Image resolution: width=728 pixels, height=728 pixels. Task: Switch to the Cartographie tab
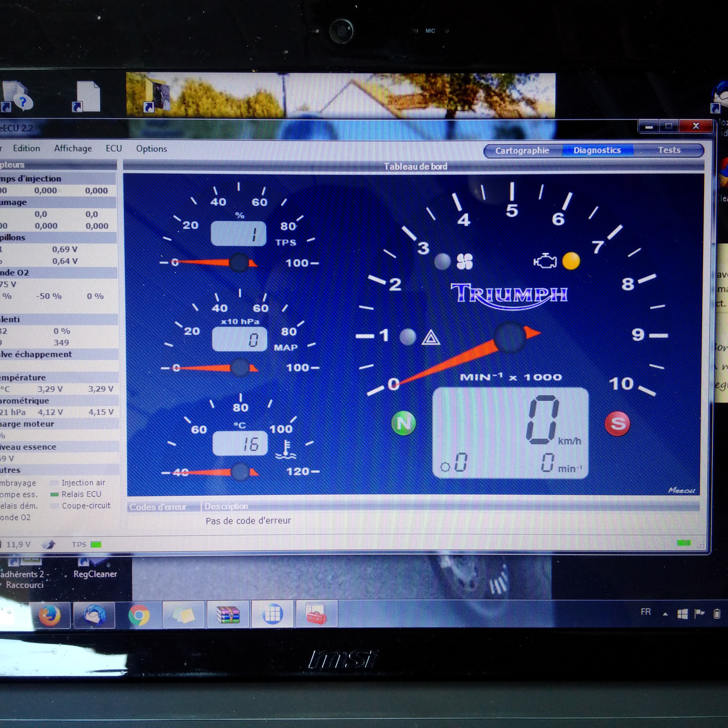click(522, 151)
